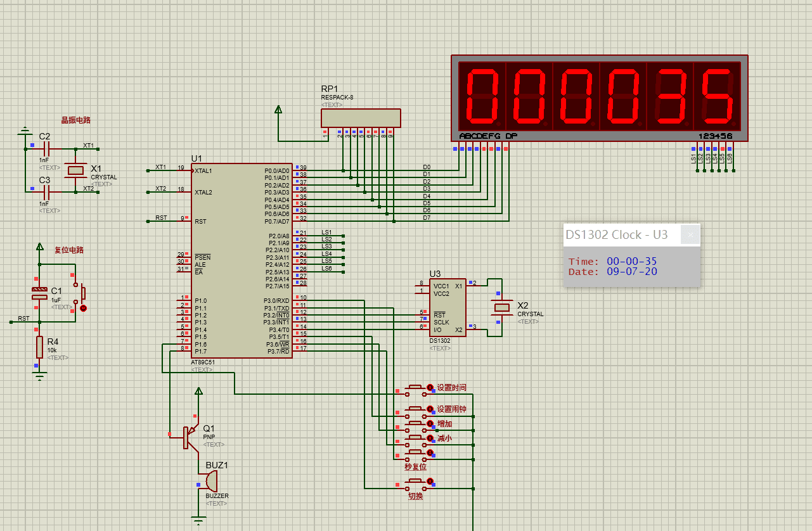This screenshot has width=812, height=531.
Task: Click the last 7-segment digit showing 5
Action: (x=717, y=96)
